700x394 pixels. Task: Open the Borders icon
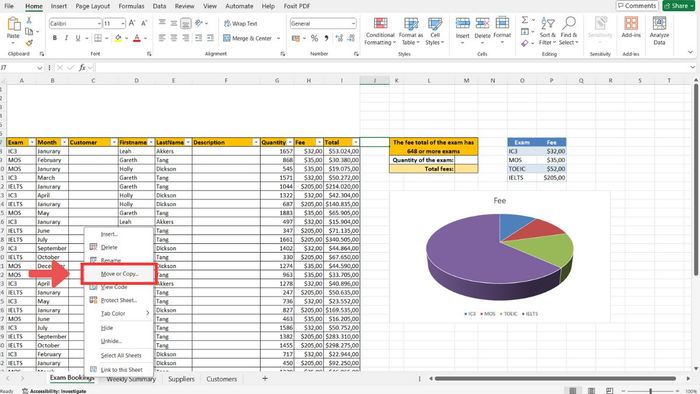(98, 38)
